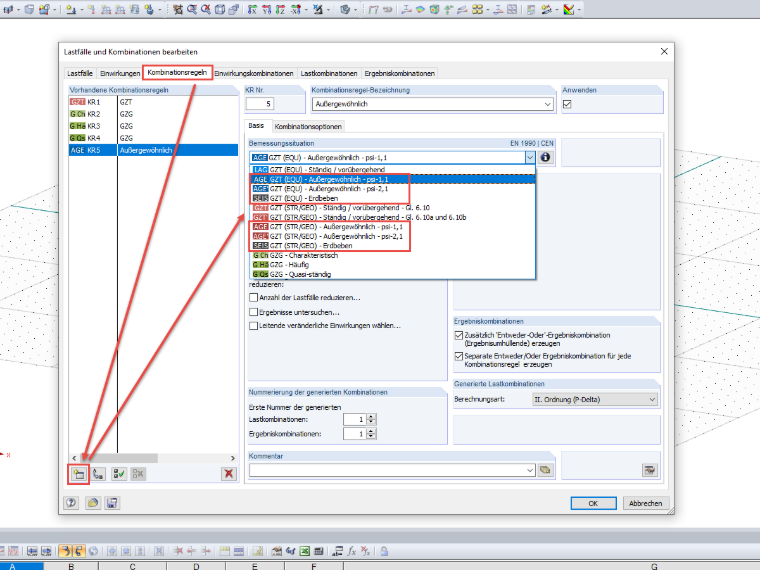Click the Abbrechen button

pos(646,503)
